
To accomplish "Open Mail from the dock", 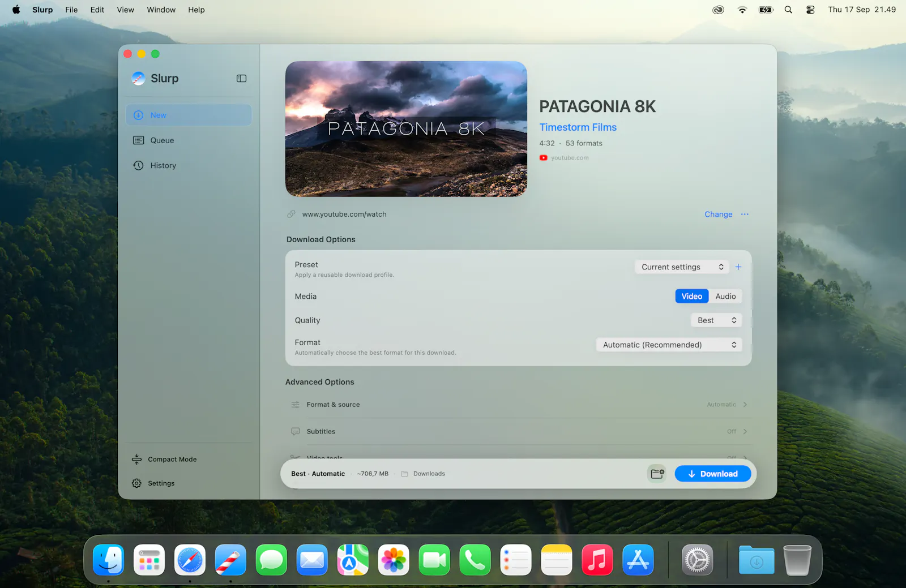I will tap(312, 560).
